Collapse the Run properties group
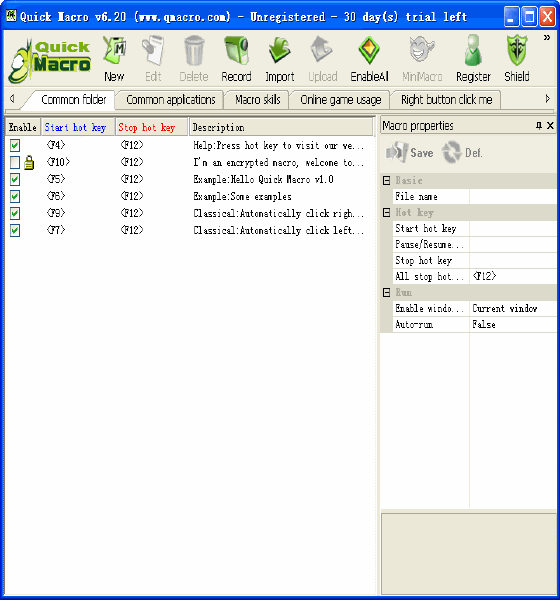Image resolution: width=560 pixels, height=600 pixels. click(387, 293)
